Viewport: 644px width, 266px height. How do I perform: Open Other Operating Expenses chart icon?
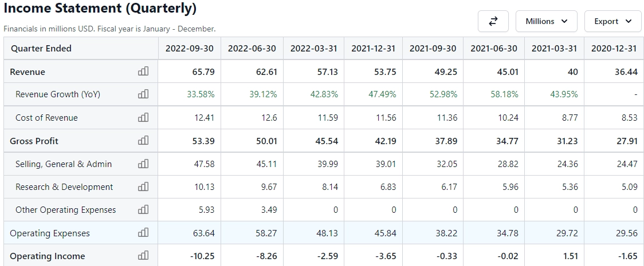[x=143, y=210]
